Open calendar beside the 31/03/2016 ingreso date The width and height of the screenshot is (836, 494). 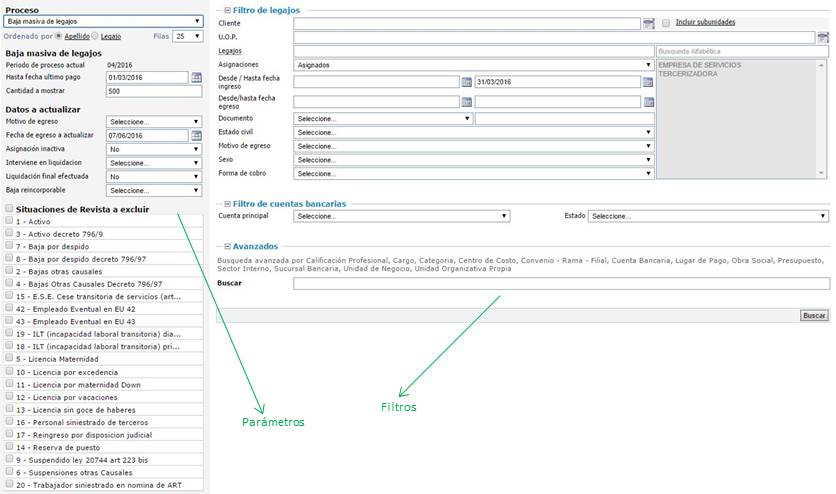tap(647, 82)
